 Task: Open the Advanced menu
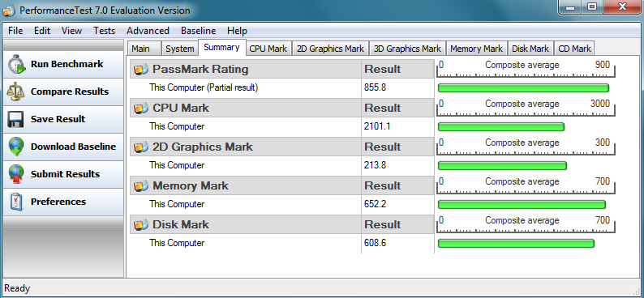pos(148,31)
